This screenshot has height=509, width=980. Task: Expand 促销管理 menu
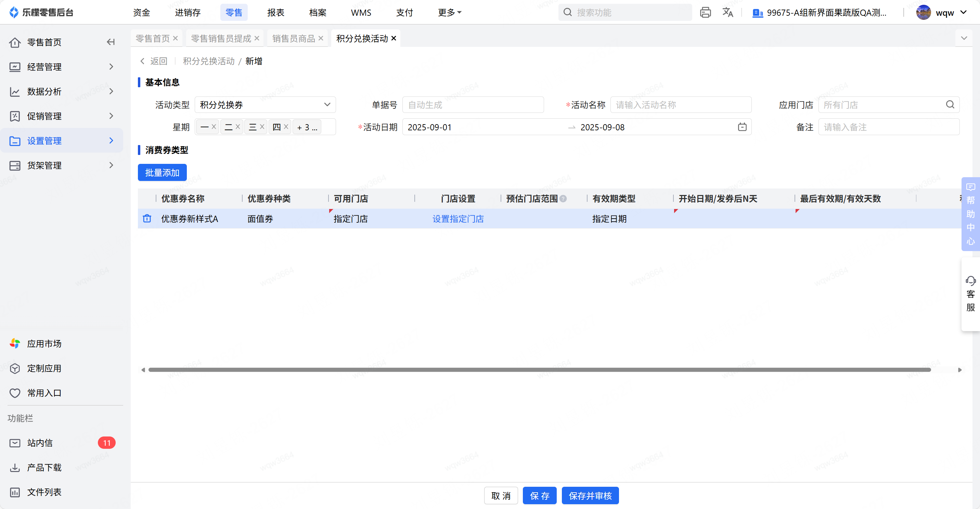111,116
